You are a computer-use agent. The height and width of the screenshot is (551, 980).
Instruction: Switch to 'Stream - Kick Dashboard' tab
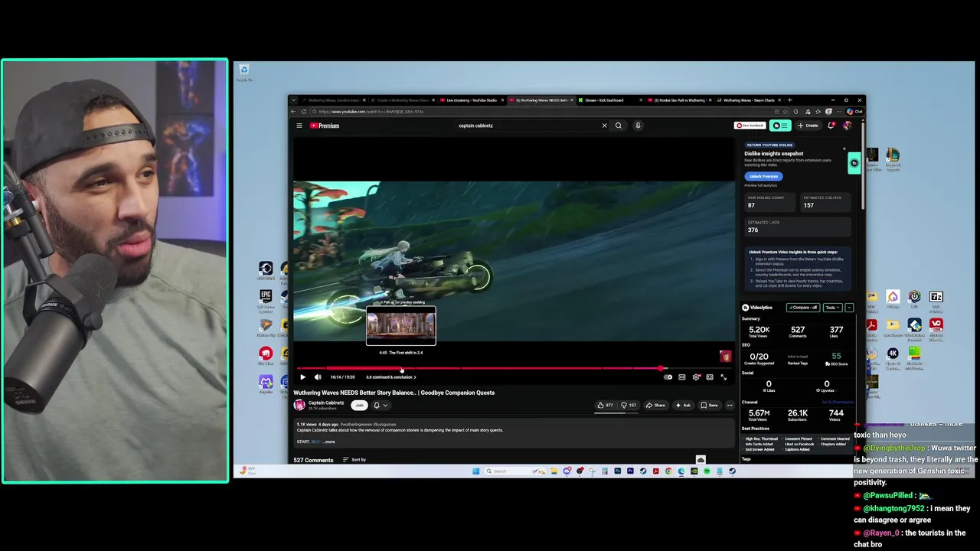tap(609, 100)
